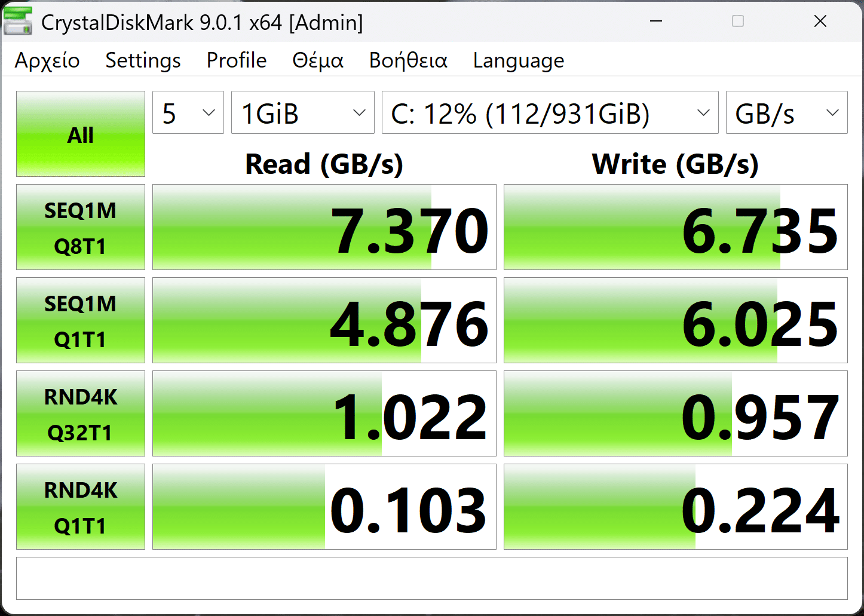The image size is (864, 616).
Task: Click the SEQ1M Q8T1 read result 7.370
Action: (x=324, y=227)
